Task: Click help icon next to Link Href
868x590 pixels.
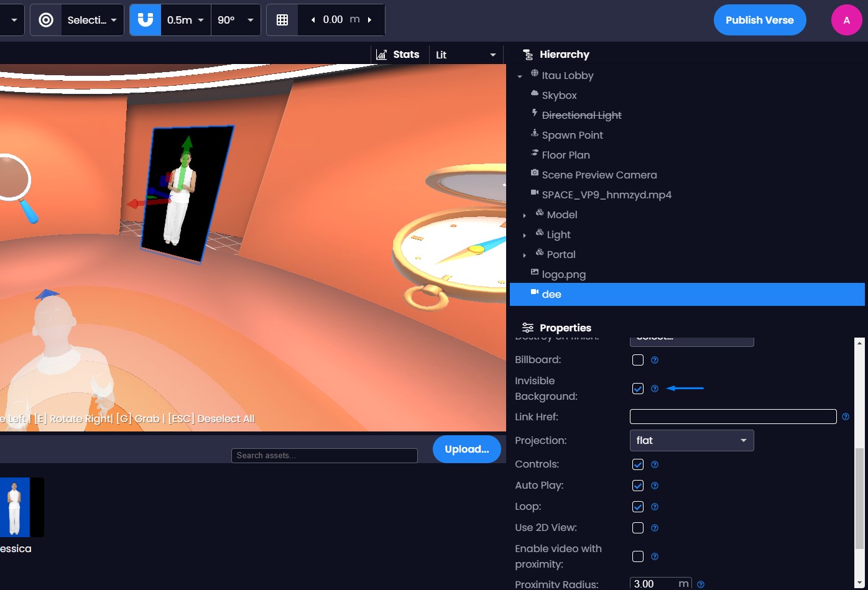Action: pyautogui.click(x=846, y=417)
